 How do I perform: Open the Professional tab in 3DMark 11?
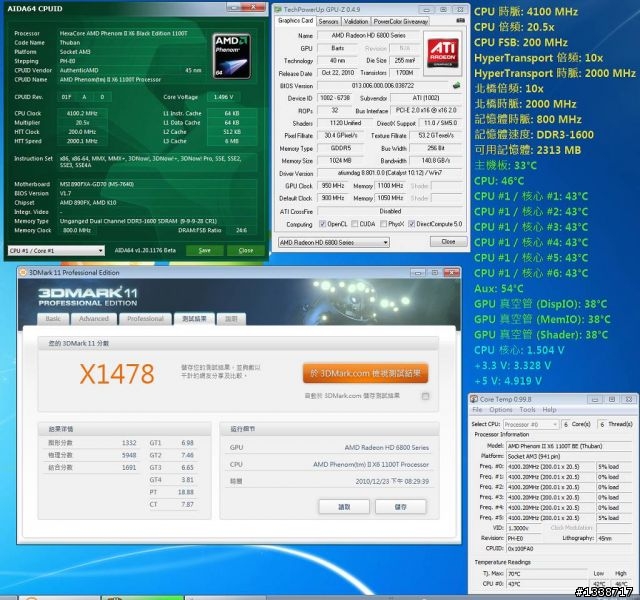(x=145, y=319)
